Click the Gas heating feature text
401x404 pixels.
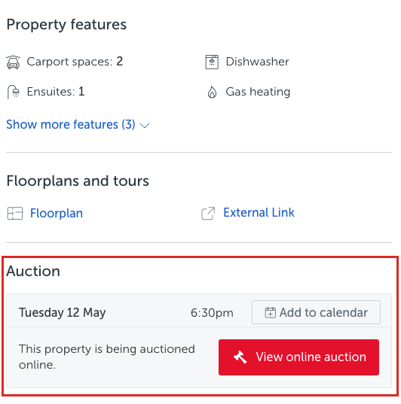(x=258, y=92)
